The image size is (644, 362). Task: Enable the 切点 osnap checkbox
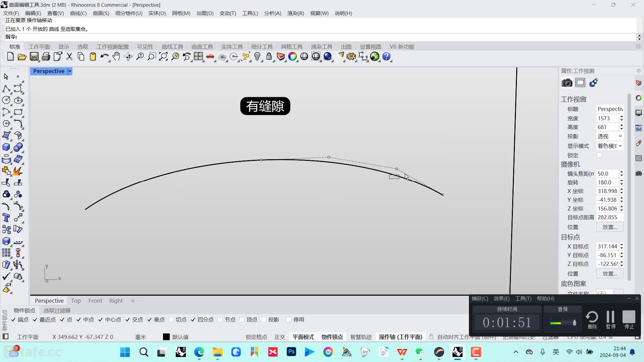(x=171, y=320)
